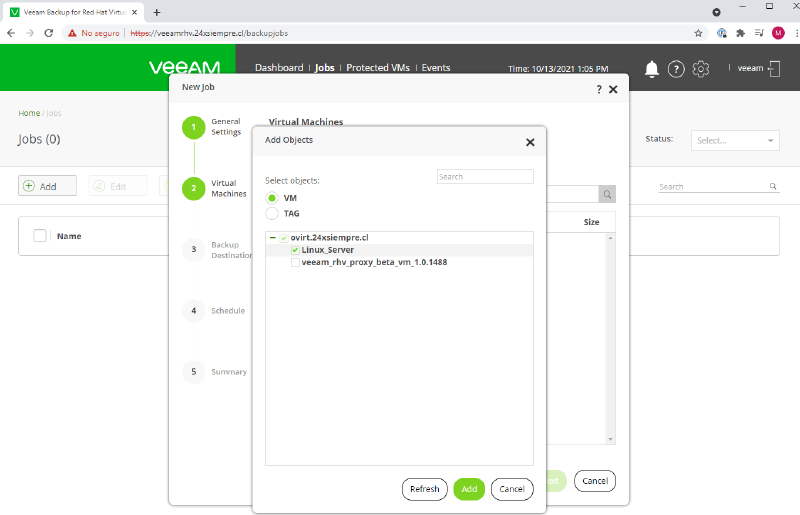Image resolution: width=800 pixels, height=515 pixels.
Task: Select the TAG radio button
Action: click(x=272, y=213)
